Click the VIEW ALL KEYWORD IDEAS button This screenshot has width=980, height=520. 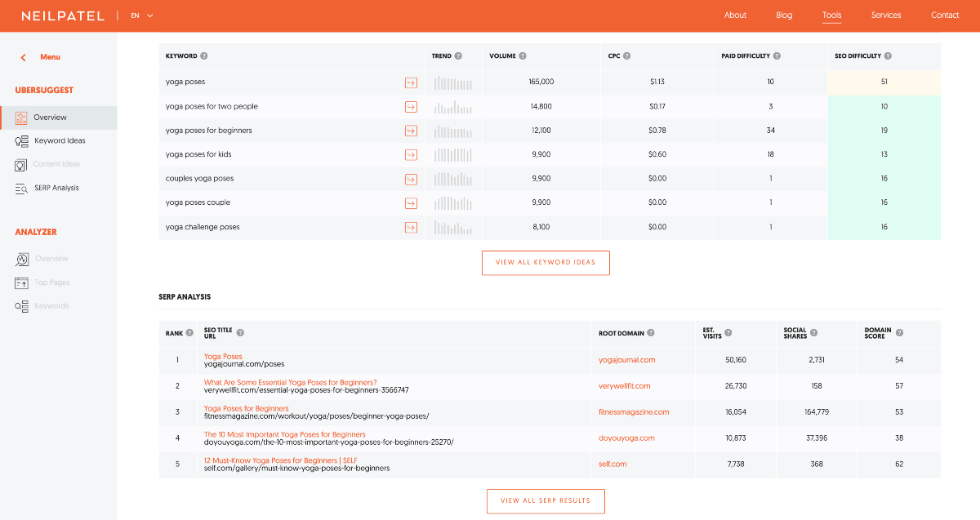tap(546, 262)
